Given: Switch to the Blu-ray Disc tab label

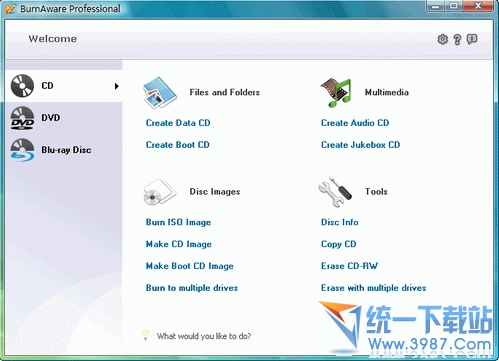Looking at the screenshot, I should pos(66,150).
